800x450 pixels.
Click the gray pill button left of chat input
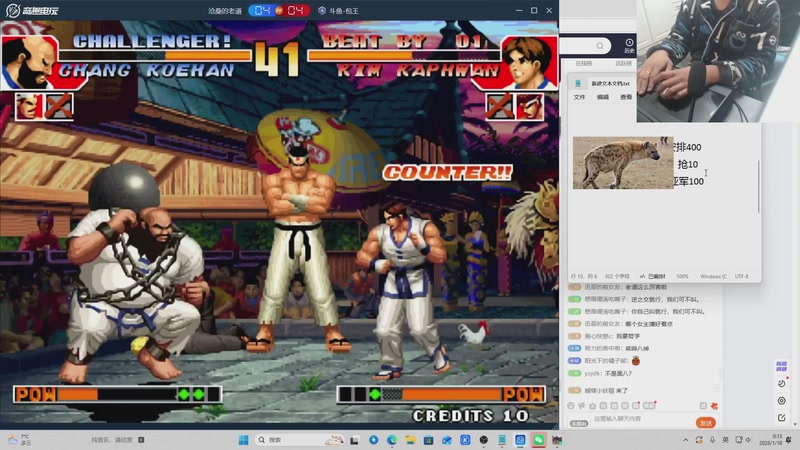pyautogui.click(x=579, y=423)
